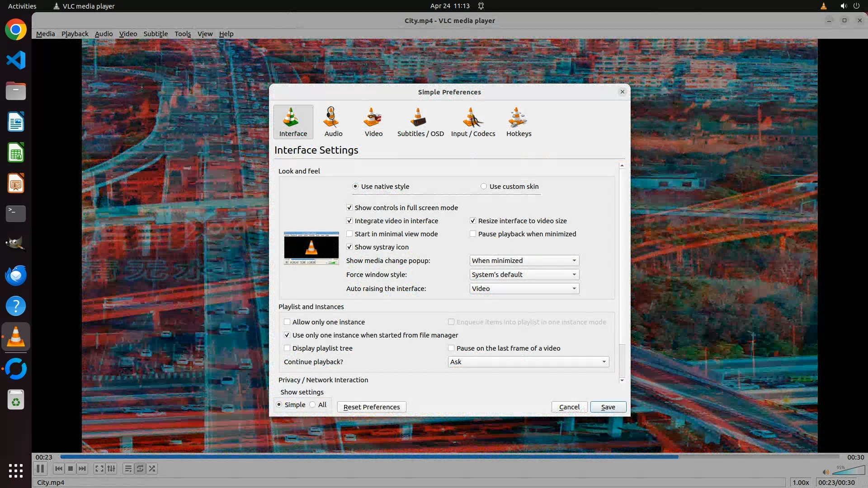Toggle random shuffle playback icon
The height and width of the screenshot is (488, 868).
(x=152, y=469)
